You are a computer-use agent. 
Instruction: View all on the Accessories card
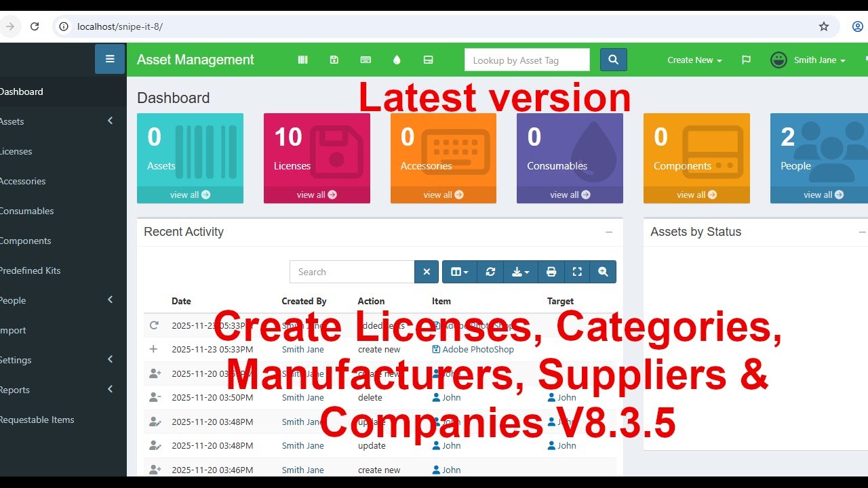[x=443, y=195]
